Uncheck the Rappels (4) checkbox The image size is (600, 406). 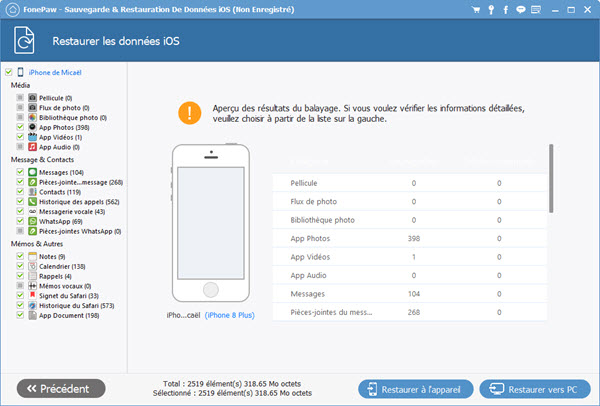pos(20,276)
